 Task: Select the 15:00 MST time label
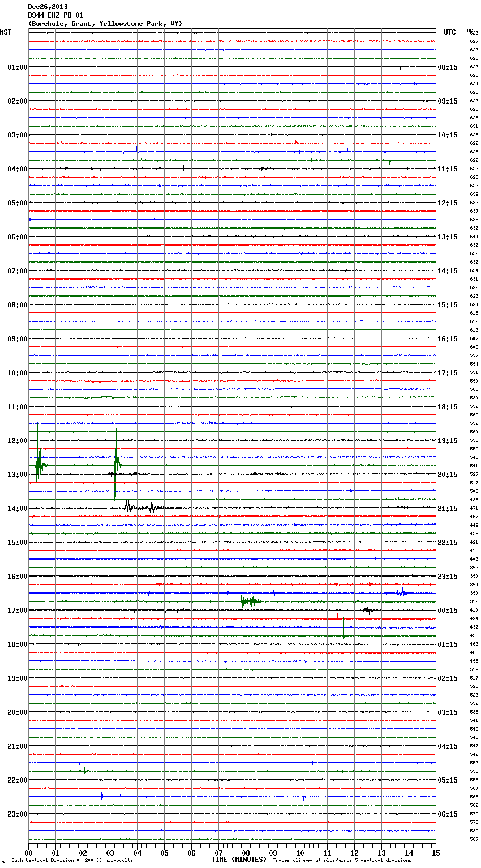click(x=18, y=543)
